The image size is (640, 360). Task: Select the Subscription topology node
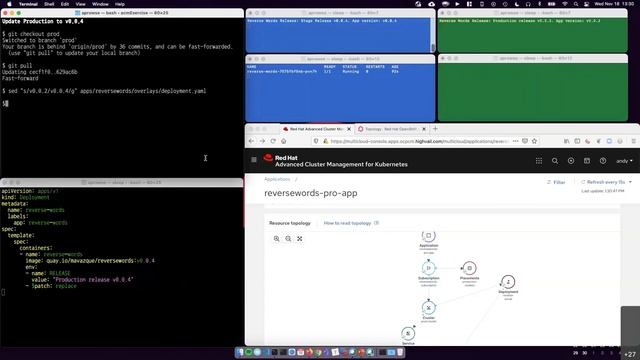(429, 268)
